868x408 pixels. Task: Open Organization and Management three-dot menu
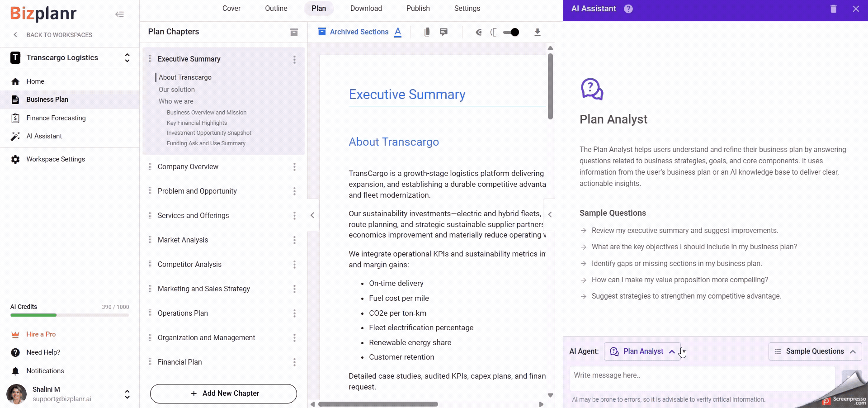(x=294, y=338)
